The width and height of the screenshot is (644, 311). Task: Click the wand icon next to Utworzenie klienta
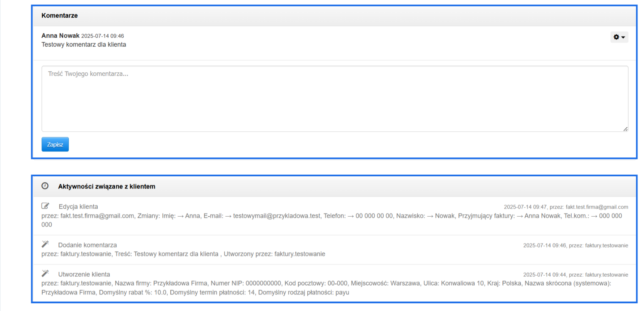point(45,273)
